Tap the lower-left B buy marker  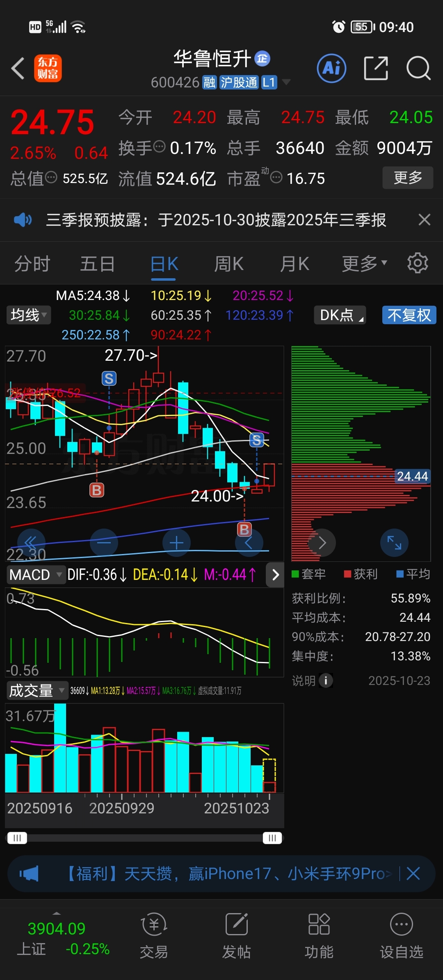tap(97, 490)
